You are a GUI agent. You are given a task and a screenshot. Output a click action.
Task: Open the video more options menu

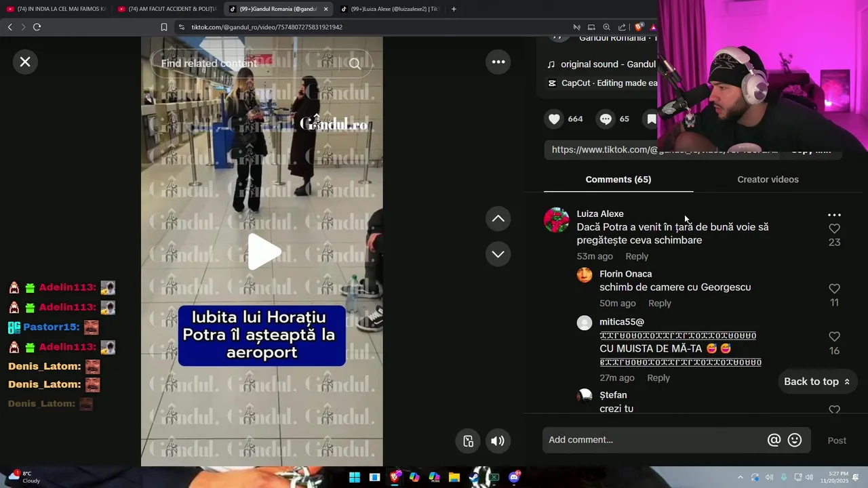click(498, 62)
